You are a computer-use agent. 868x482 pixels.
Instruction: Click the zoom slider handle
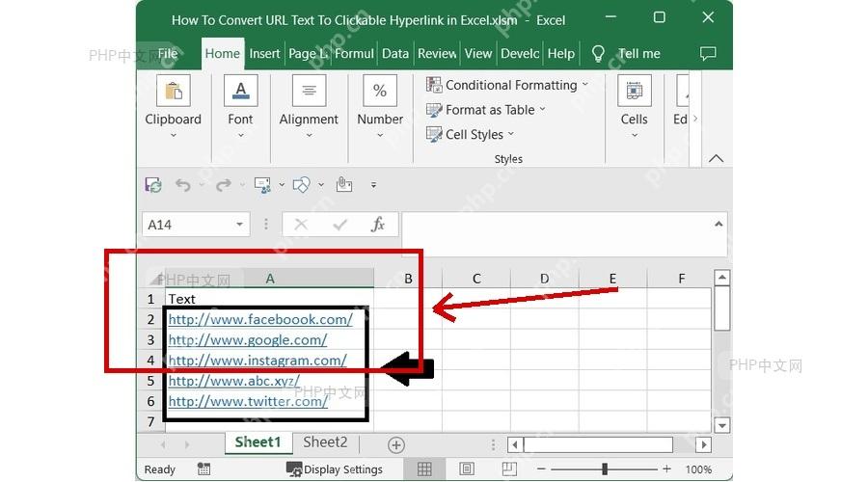point(605,469)
